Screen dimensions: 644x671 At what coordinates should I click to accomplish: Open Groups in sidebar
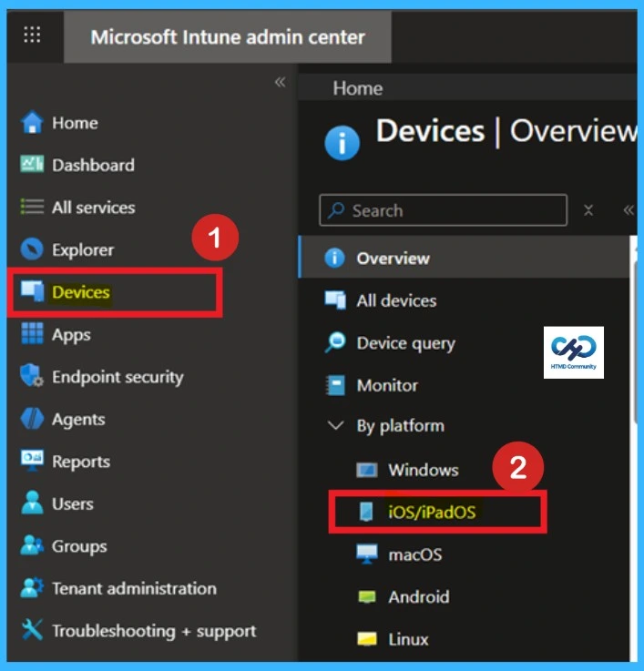pos(79,546)
